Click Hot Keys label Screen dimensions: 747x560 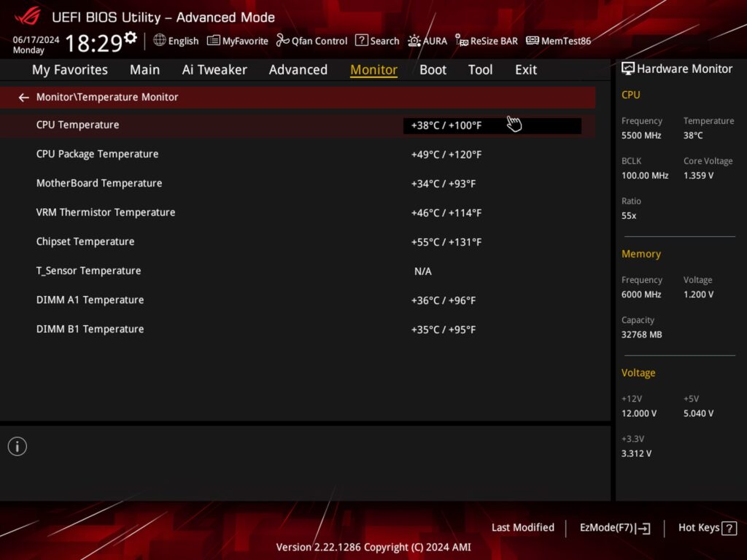699,528
